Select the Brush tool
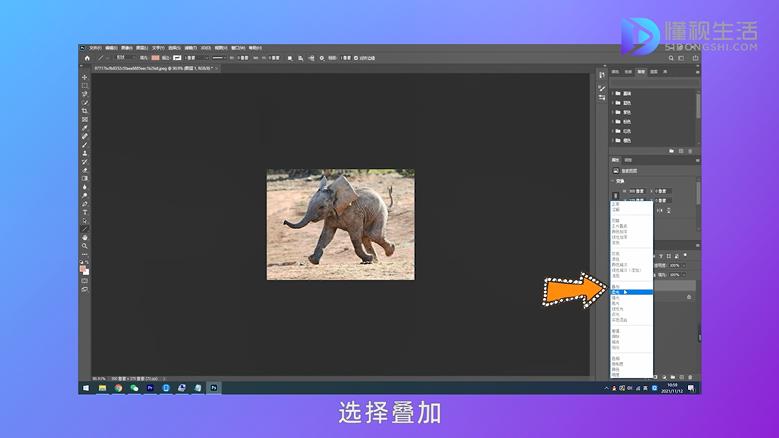 click(84, 145)
